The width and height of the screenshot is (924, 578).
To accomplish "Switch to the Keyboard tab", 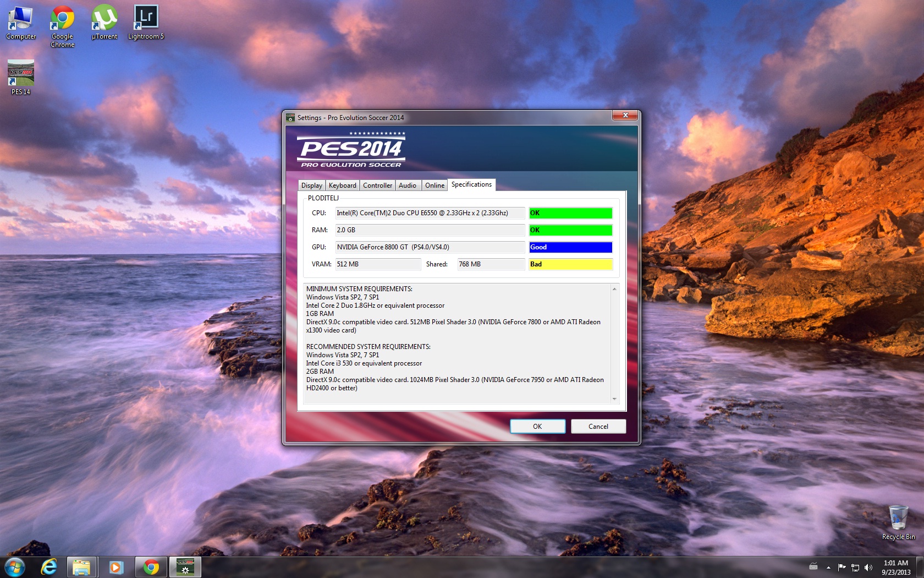I will coord(343,186).
